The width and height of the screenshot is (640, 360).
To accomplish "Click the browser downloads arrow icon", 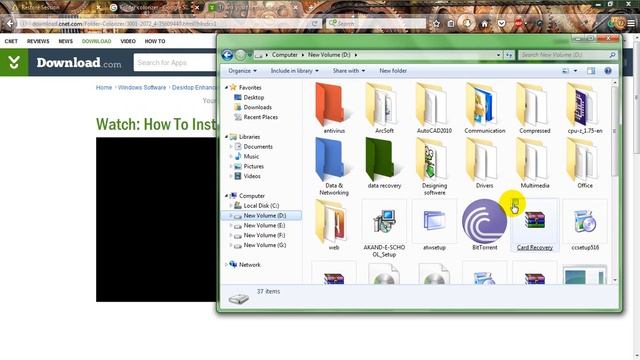I will pos(468,23).
